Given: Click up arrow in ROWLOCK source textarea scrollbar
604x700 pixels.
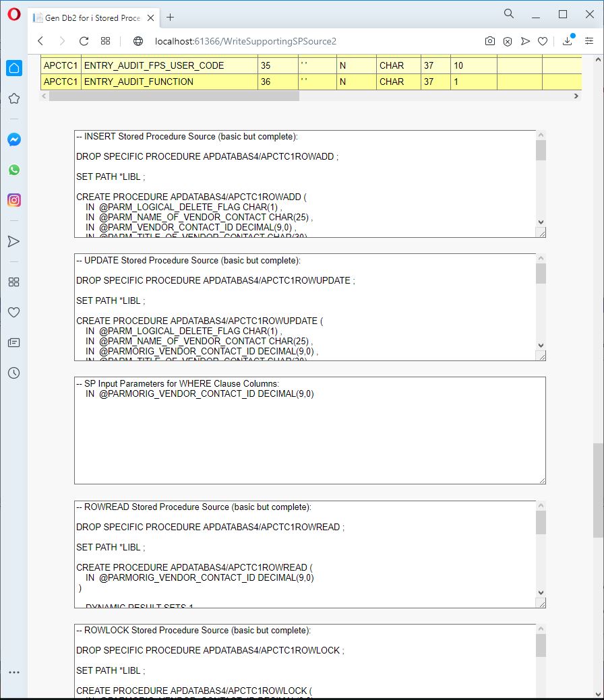Looking at the screenshot, I should pos(541,629).
